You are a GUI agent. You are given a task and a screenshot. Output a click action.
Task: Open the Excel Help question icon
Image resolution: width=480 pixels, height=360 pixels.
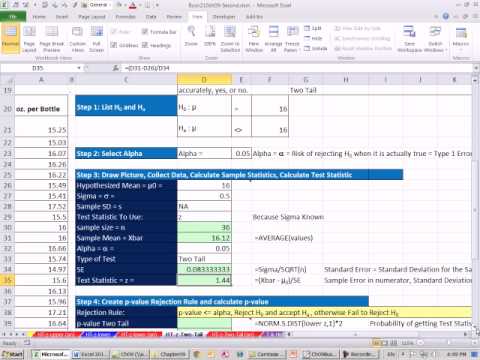[x=446, y=16]
